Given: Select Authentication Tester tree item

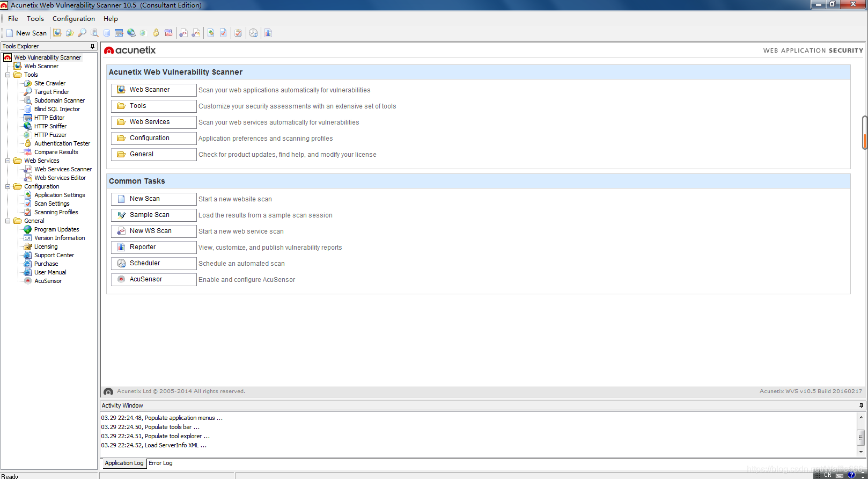Looking at the screenshot, I should pyautogui.click(x=62, y=143).
